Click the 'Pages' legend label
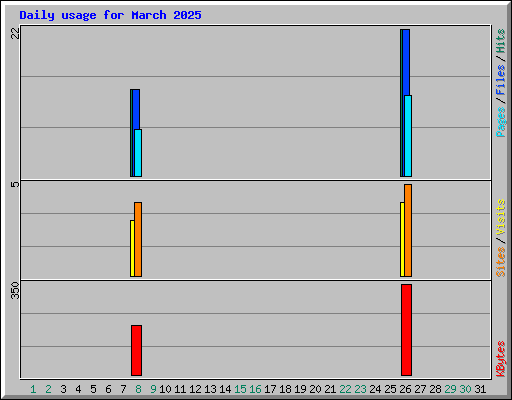The width and height of the screenshot is (512, 400). [500, 122]
